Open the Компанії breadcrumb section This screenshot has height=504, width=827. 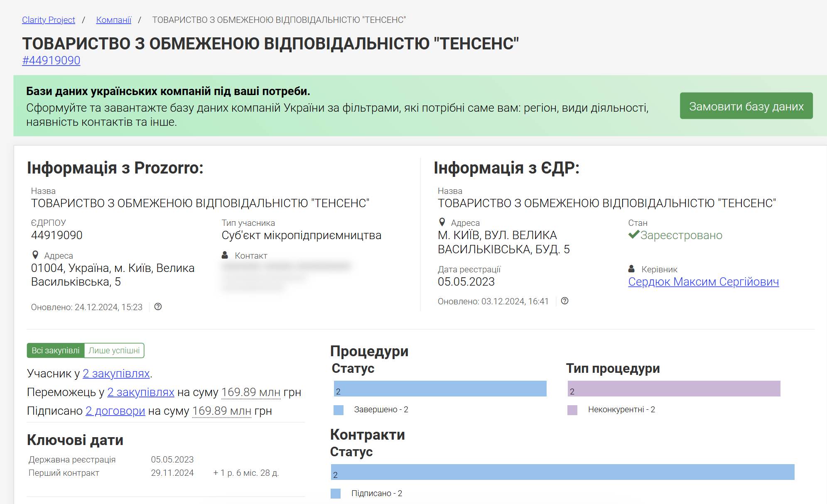tap(113, 20)
